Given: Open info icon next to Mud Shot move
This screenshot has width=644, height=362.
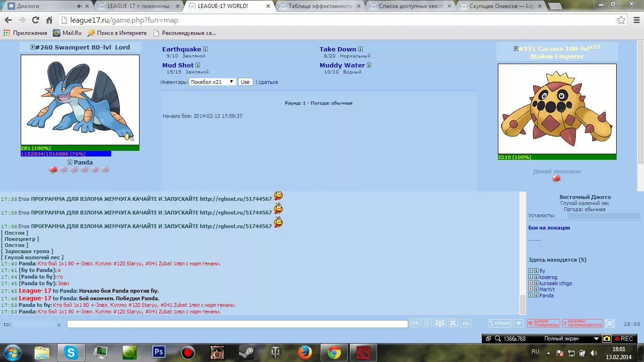Looking at the screenshot, I should (x=198, y=65).
